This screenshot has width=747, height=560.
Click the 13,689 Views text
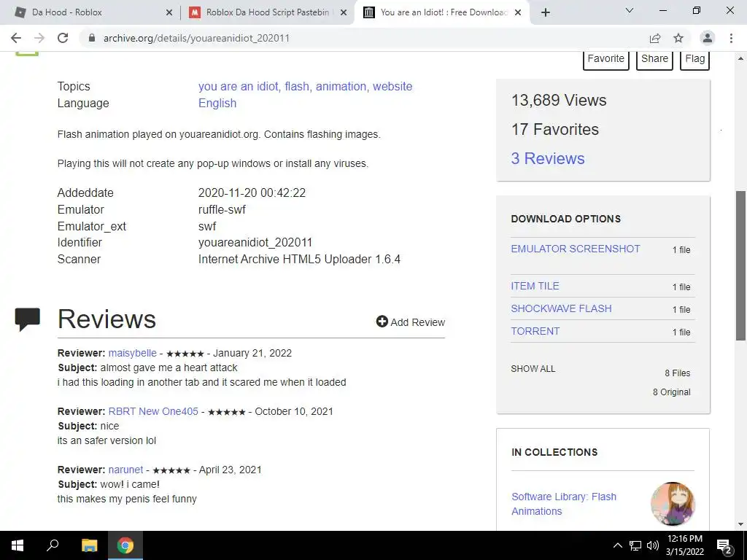coord(559,100)
